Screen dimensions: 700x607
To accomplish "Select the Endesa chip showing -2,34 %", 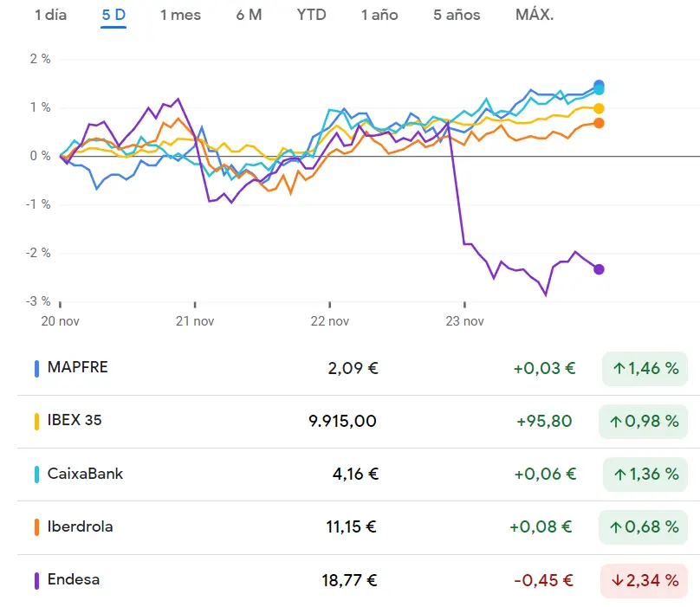I will 643,580.
